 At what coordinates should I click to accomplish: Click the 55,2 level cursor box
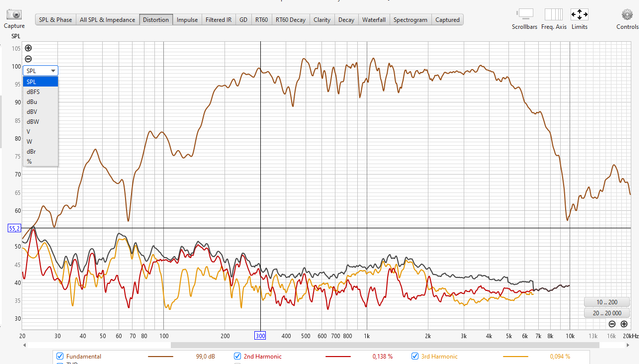[14, 228]
